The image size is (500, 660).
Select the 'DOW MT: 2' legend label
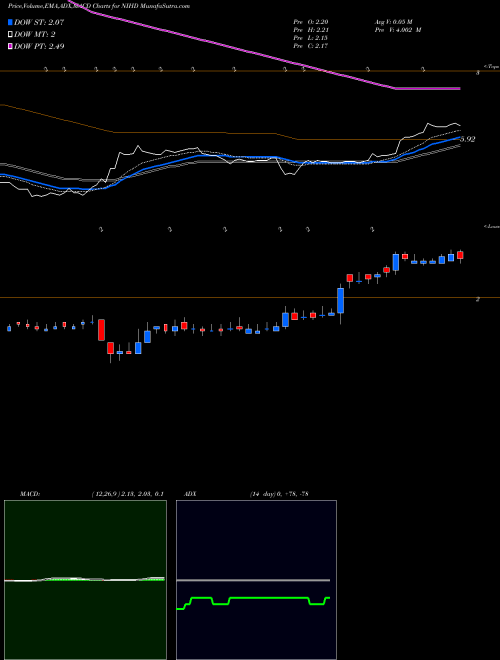35,34
